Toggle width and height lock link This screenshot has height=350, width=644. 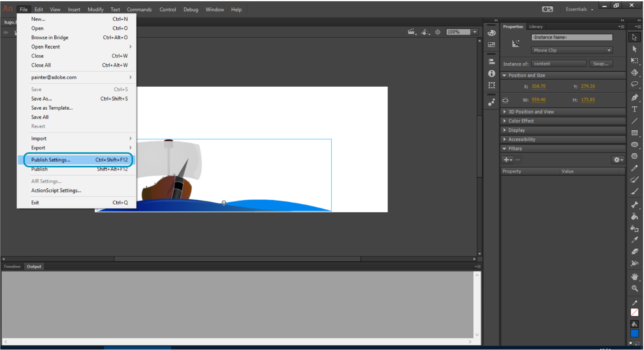point(505,100)
